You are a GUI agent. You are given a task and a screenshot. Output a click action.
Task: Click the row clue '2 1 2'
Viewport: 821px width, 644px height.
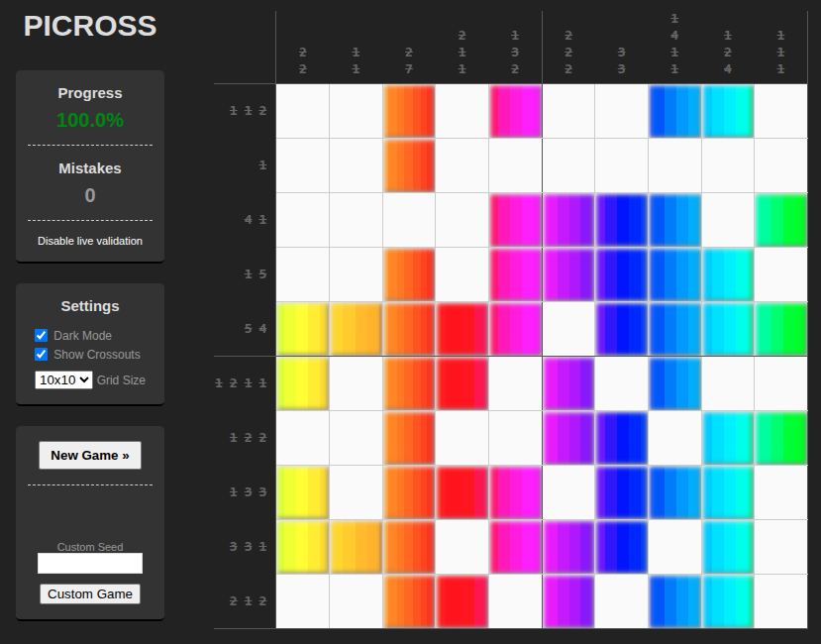point(249,601)
